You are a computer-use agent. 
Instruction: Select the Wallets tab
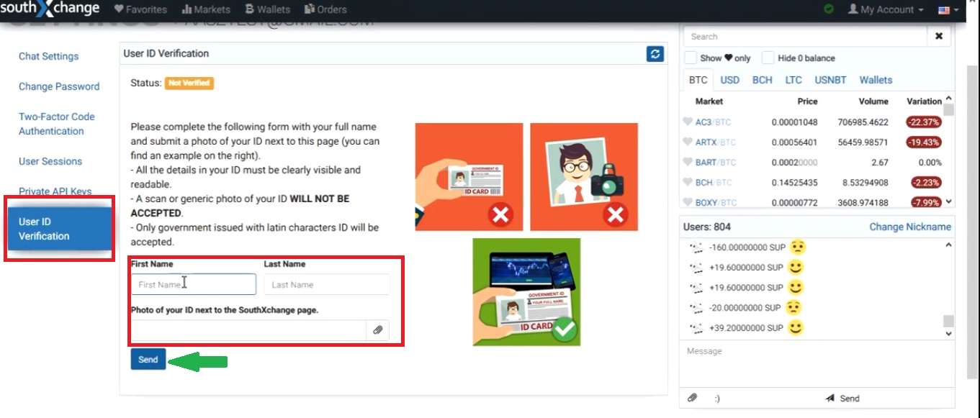[876, 80]
